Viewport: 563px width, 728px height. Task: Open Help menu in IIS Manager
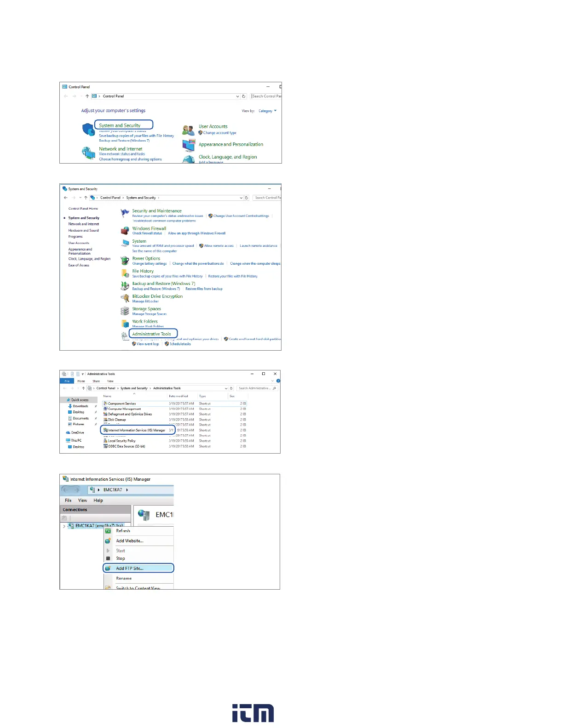point(98,500)
